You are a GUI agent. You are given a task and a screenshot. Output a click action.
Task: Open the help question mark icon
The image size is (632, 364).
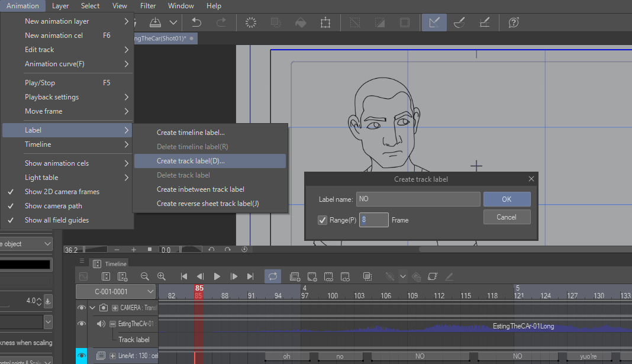click(x=514, y=22)
